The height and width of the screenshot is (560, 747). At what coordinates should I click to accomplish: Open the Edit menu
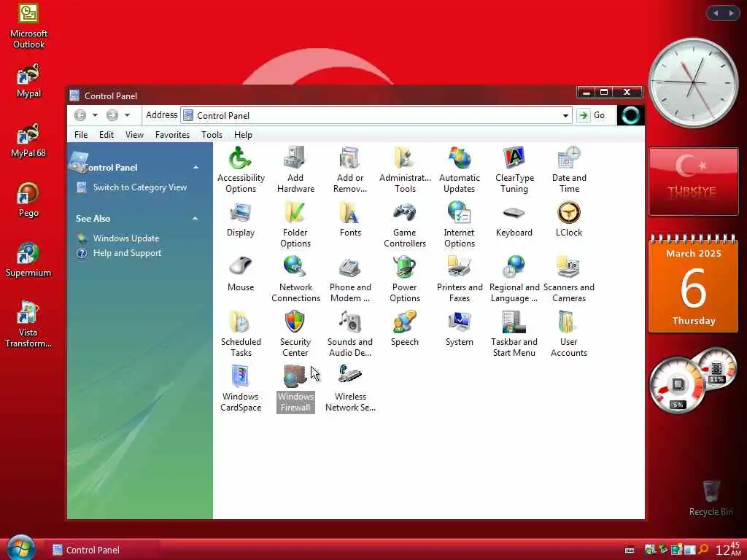(107, 135)
